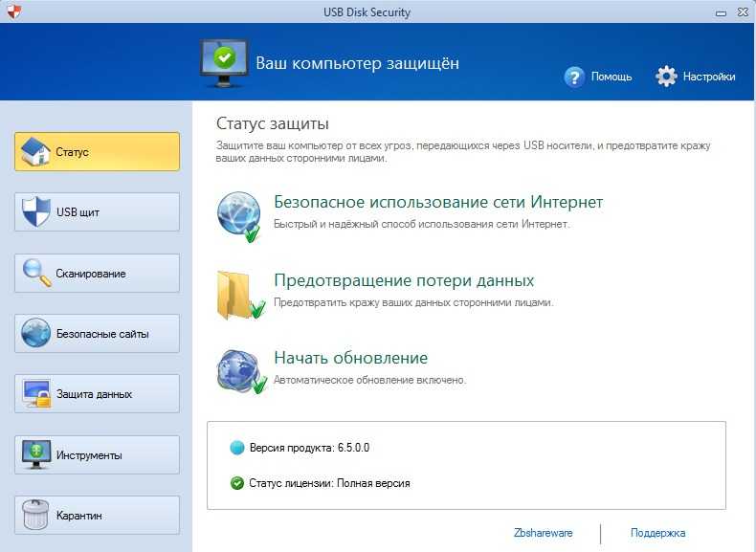The height and width of the screenshot is (552, 756).
Task: Click the blue circle product version icon
Action: (x=237, y=448)
